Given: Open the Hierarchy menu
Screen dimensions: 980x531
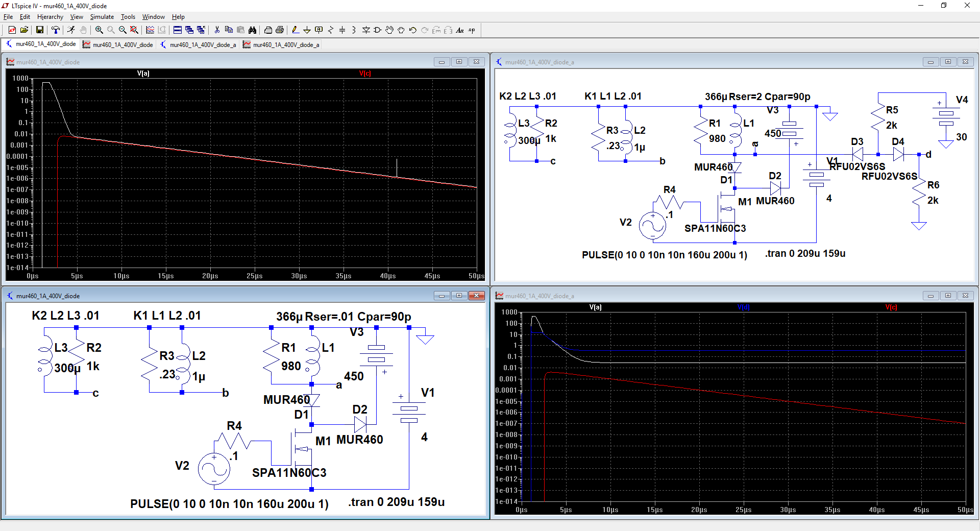Looking at the screenshot, I should tap(50, 17).
